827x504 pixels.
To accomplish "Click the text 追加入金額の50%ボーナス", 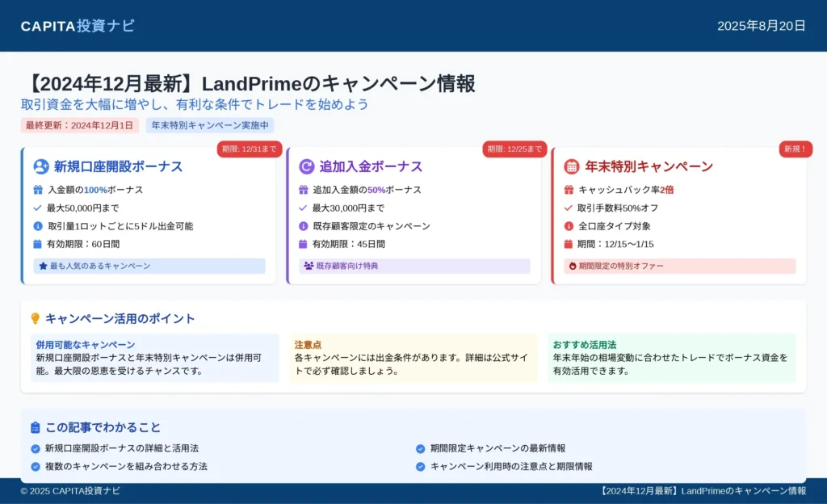I will click(x=367, y=190).
